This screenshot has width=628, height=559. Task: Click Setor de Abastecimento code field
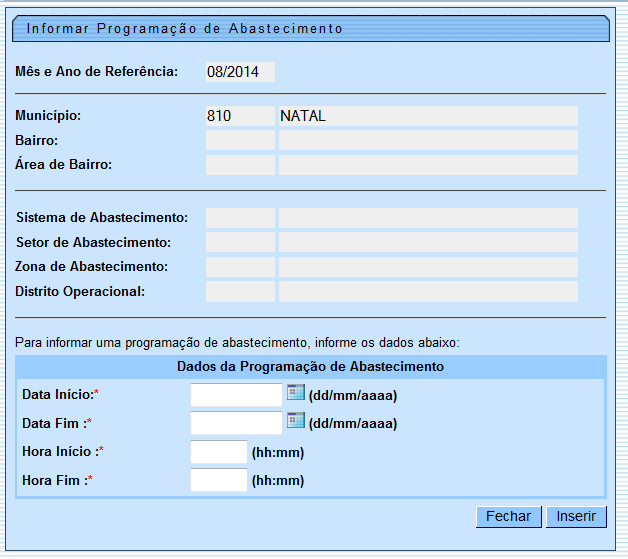240,242
